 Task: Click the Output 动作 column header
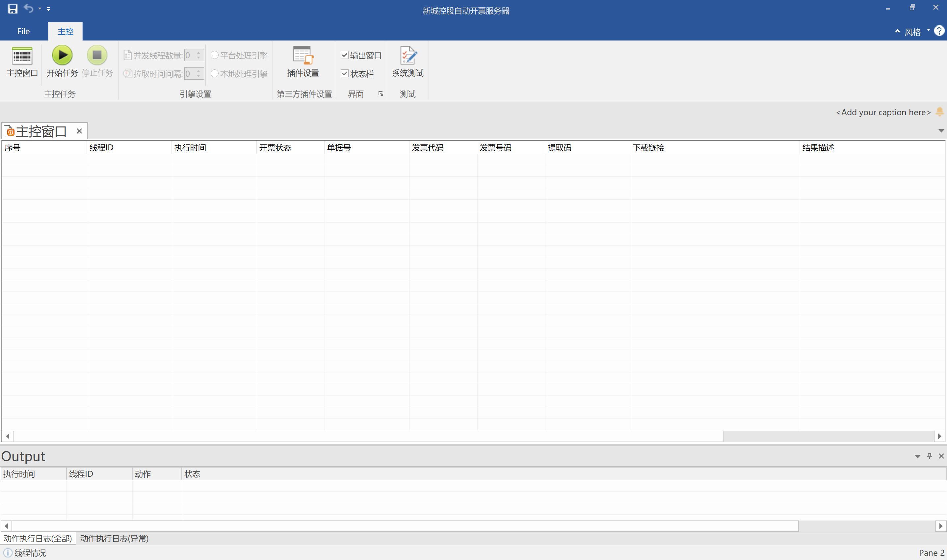[x=157, y=474]
